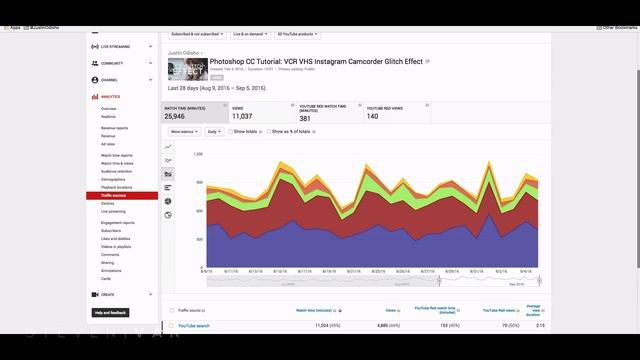Click close icon on YouTube Red Watch Time card
The width and height of the screenshot is (640, 360).
pyautogui.click(x=360, y=105)
